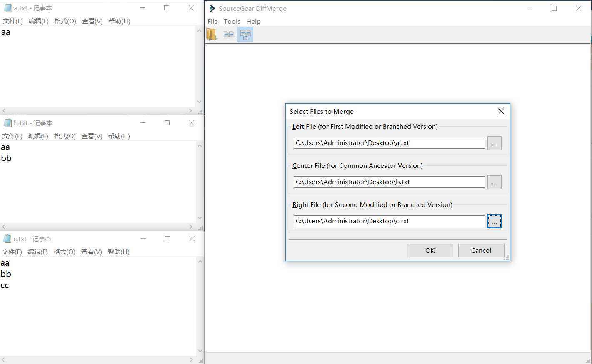Click the Center File path field b.txt
The width and height of the screenshot is (592, 364).
pos(389,182)
